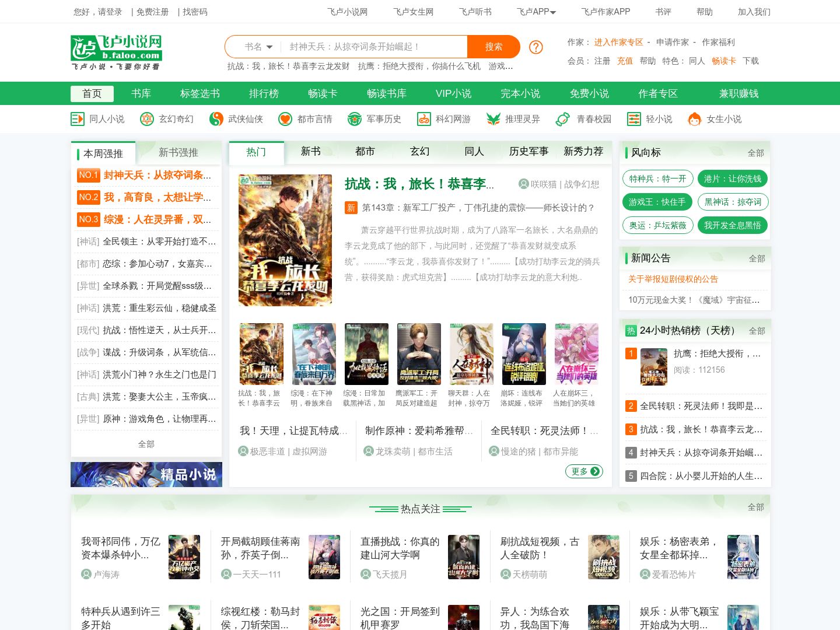Screen dimensions: 840x630
Task: Click the orange help question-mark icon
Action: click(536, 47)
